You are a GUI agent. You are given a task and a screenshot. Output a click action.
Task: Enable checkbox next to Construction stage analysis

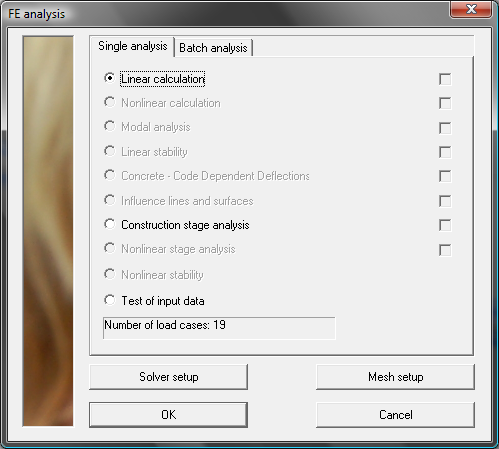point(445,225)
